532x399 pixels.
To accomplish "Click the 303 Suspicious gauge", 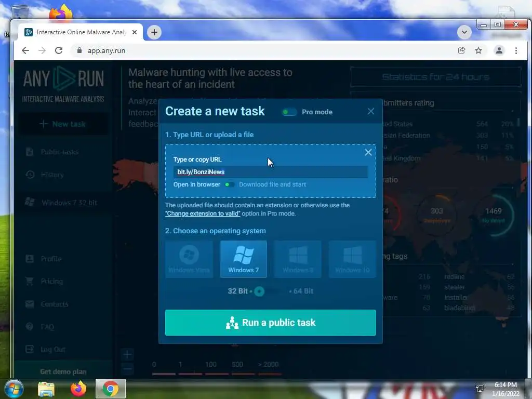I will [x=436, y=215].
